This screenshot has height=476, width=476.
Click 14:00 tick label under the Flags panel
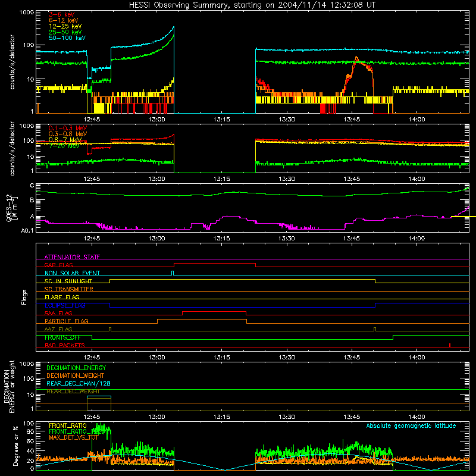[416, 358]
